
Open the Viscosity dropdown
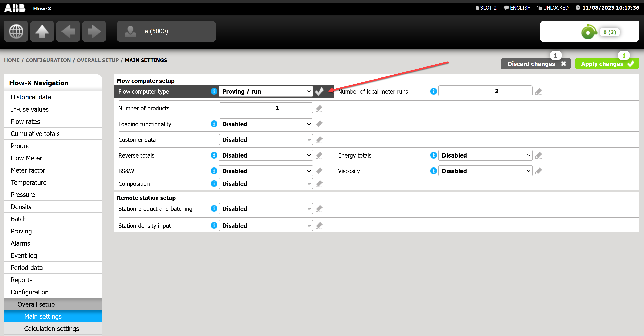[x=485, y=171]
